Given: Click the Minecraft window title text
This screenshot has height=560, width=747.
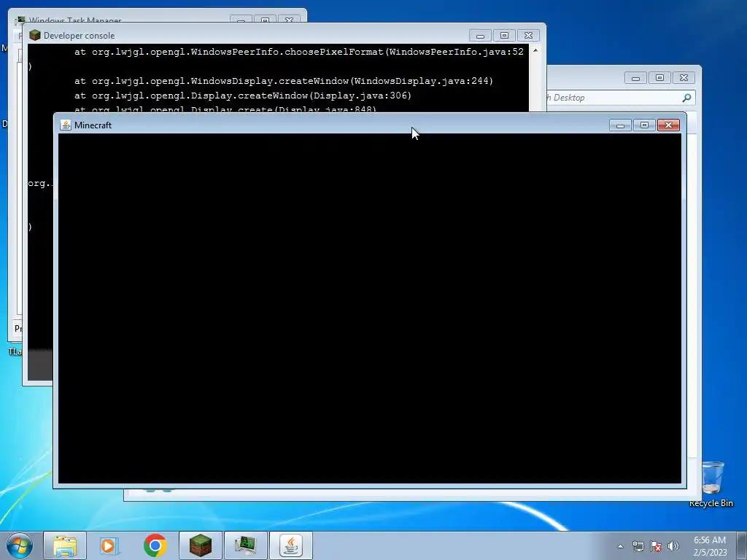Looking at the screenshot, I should point(93,125).
